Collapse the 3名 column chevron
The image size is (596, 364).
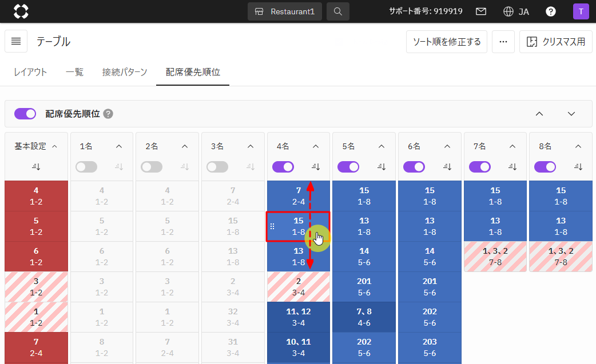[x=251, y=146]
